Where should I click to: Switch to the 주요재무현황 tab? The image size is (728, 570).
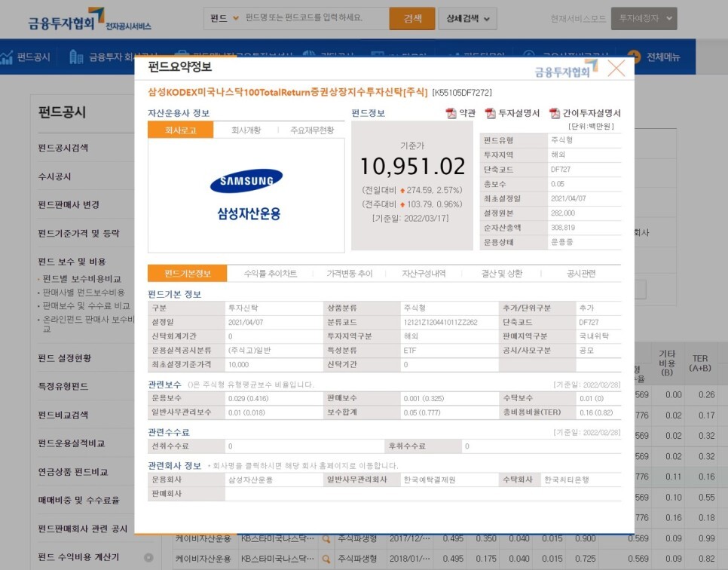coord(312,130)
